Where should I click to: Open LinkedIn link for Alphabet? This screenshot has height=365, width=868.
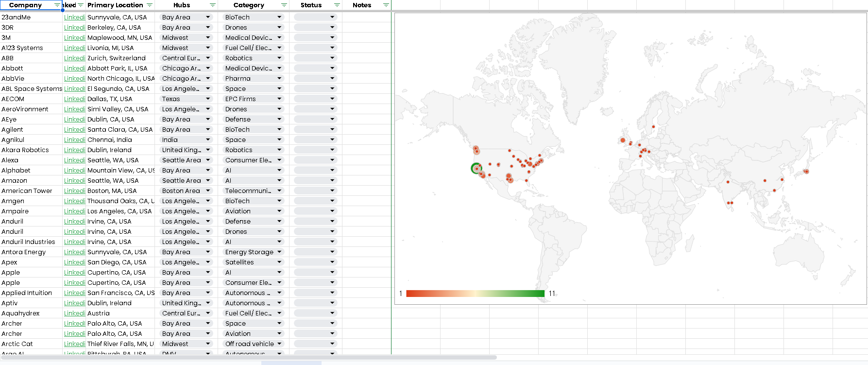point(74,170)
